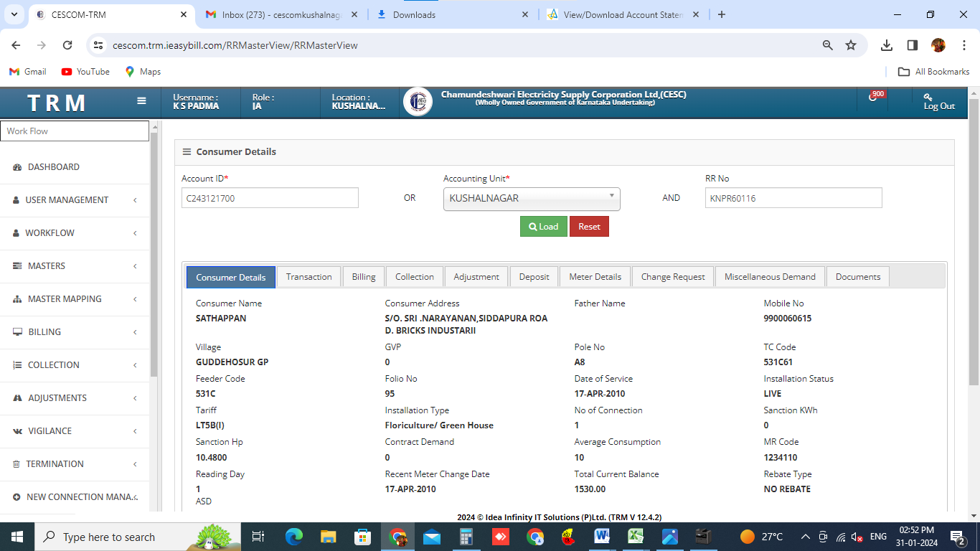Screen dimensions: 980x551
Task: Open File Explorer from taskbar
Action: pos(328,537)
